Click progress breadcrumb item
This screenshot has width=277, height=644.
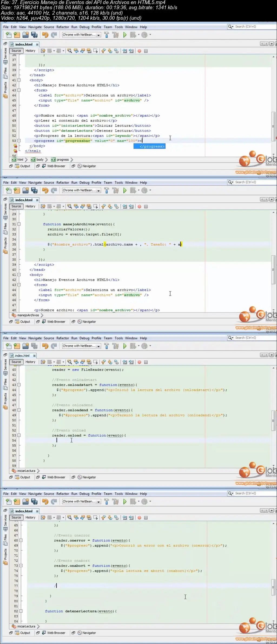tap(60, 160)
